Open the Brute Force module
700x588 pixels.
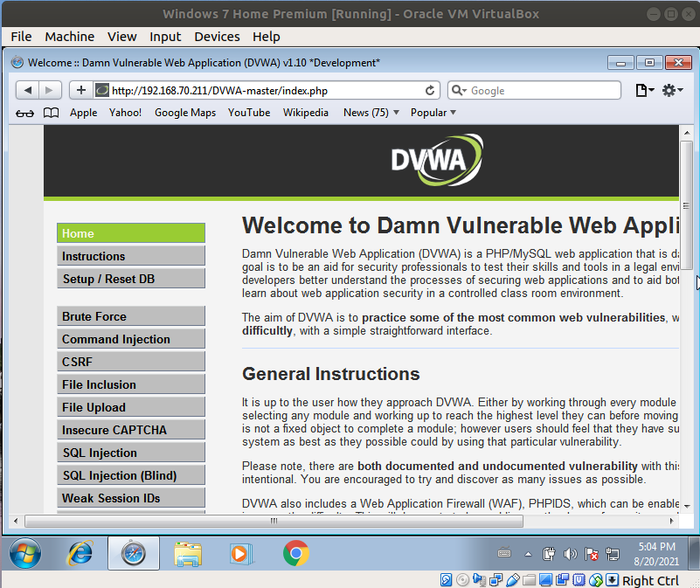[131, 316]
